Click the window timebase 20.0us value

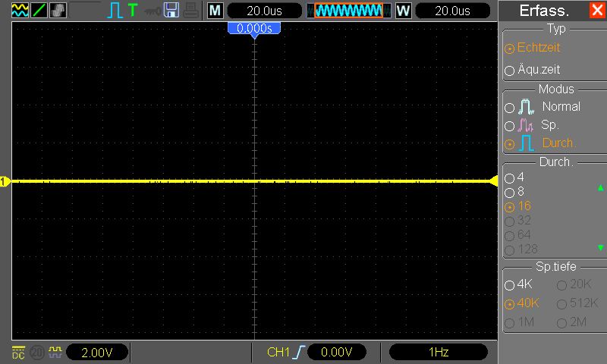(x=452, y=11)
